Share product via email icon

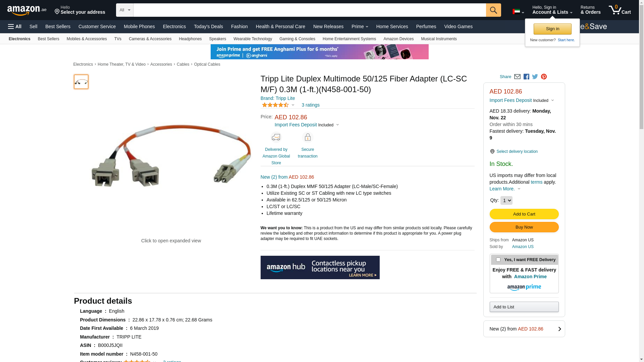pos(517,77)
